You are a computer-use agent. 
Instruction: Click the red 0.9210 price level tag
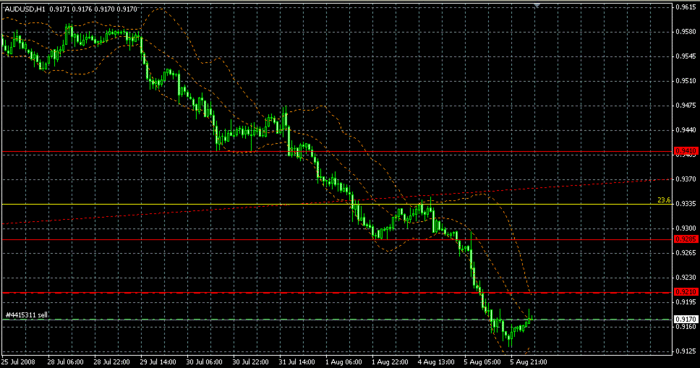click(x=686, y=292)
